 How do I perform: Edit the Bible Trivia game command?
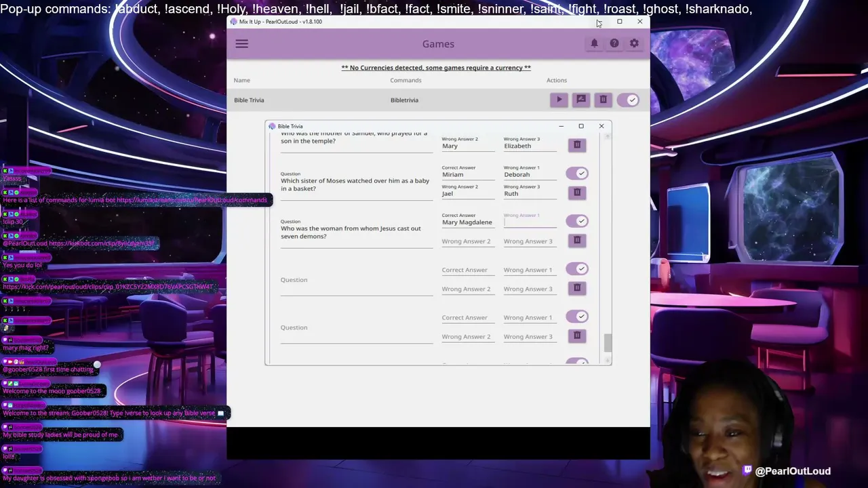pyautogui.click(x=581, y=100)
